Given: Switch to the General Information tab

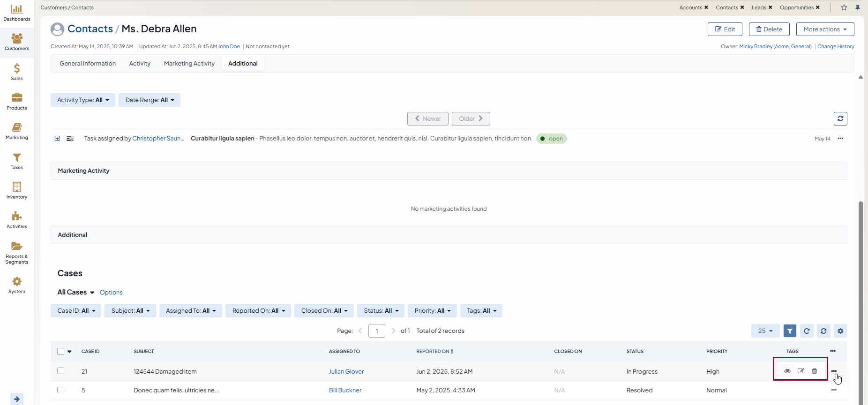Looking at the screenshot, I should (88, 64).
